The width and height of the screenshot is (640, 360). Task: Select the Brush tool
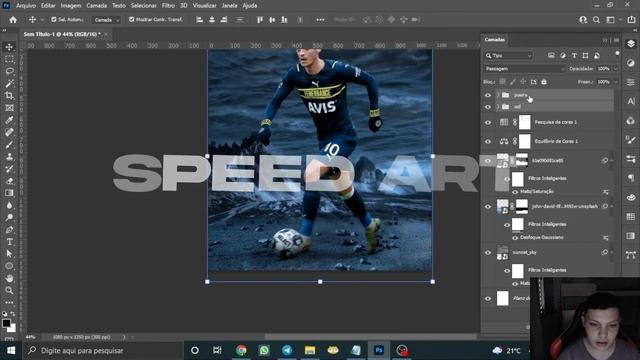(9, 144)
